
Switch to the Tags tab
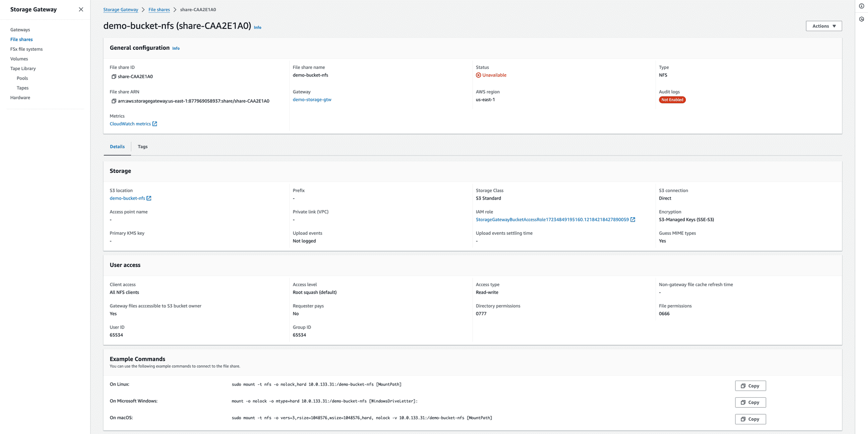click(142, 147)
